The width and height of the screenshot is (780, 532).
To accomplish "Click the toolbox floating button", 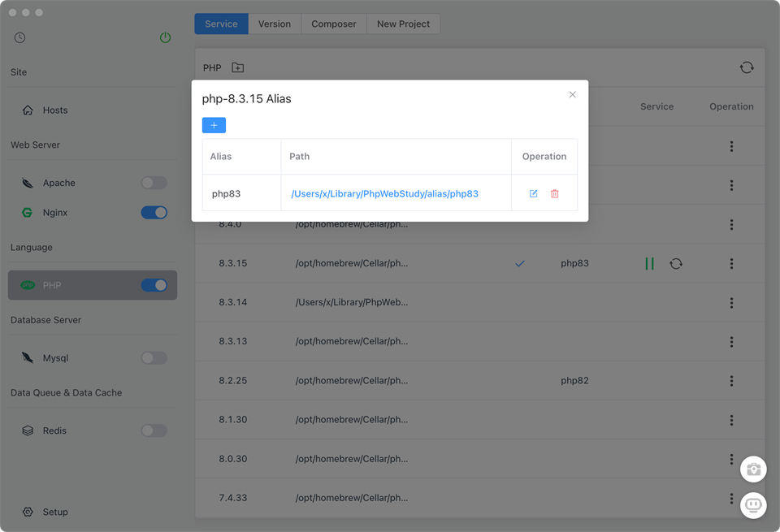I will [x=753, y=469].
